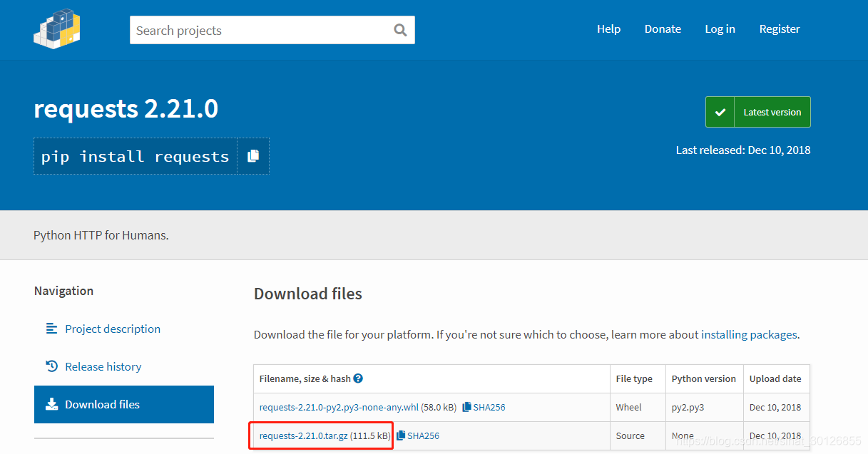Open the Register page
The width and height of the screenshot is (868, 454).
click(780, 29)
